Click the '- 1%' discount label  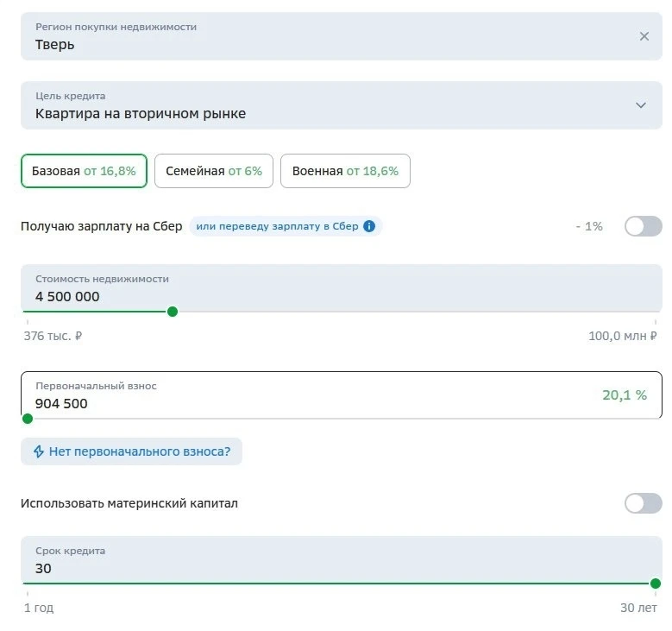[589, 226]
